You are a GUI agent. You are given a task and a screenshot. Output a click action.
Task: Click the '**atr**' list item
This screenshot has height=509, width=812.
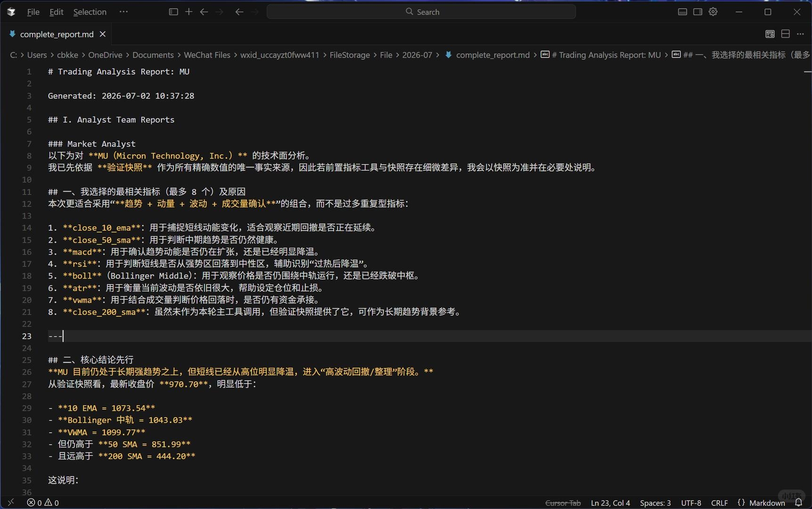[187, 288]
